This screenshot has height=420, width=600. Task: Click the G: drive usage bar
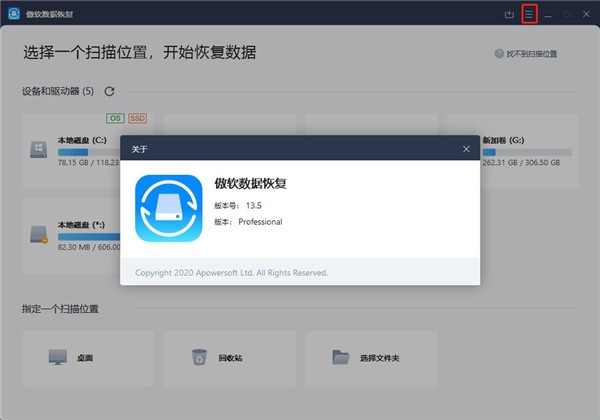pos(526,152)
